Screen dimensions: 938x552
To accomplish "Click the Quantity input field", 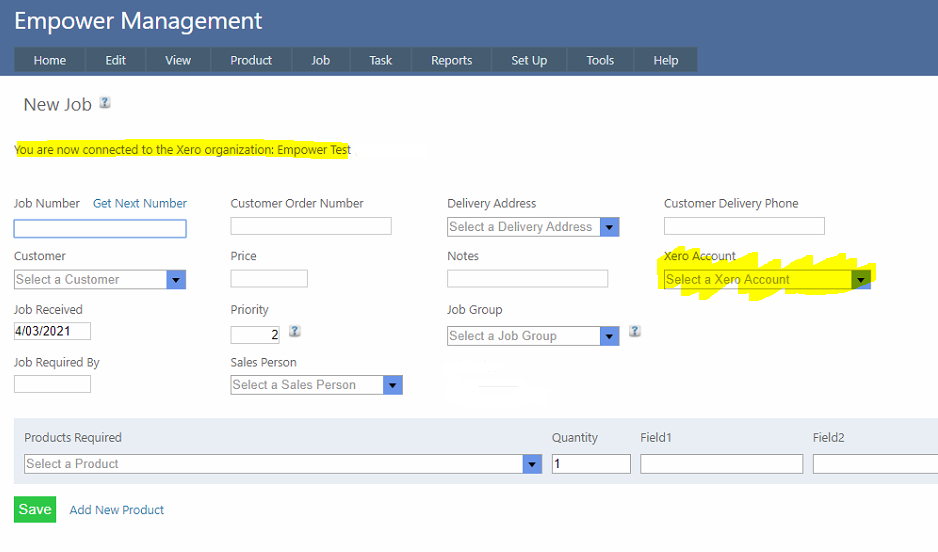I will tap(591, 464).
